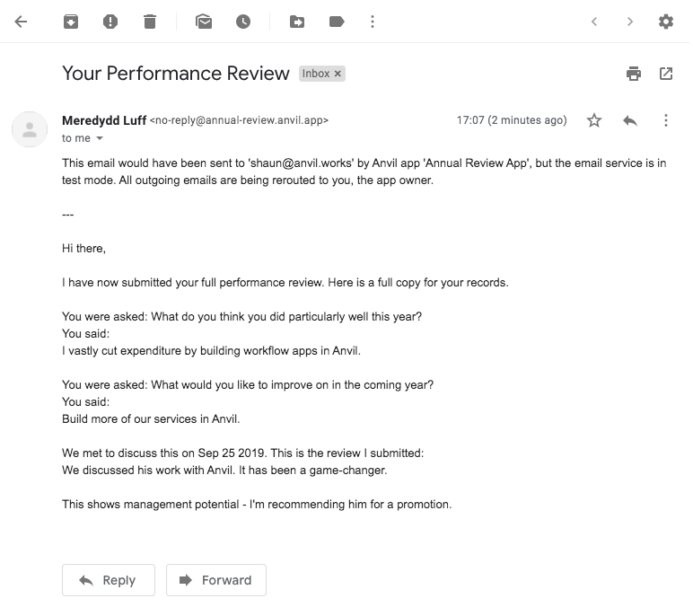Image resolution: width=693 pixels, height=616 pixels.
Task: Go to the newer email arrow
Action: (594, 22)
